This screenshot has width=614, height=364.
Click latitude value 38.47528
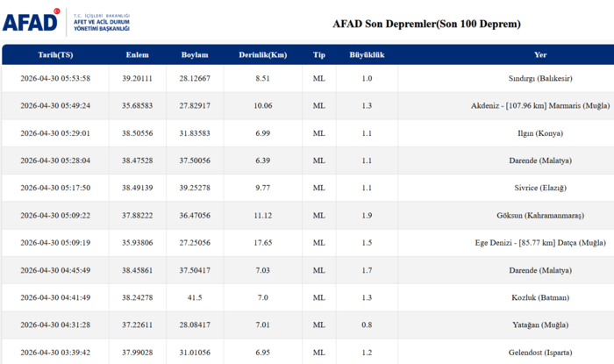coord(137,161)
